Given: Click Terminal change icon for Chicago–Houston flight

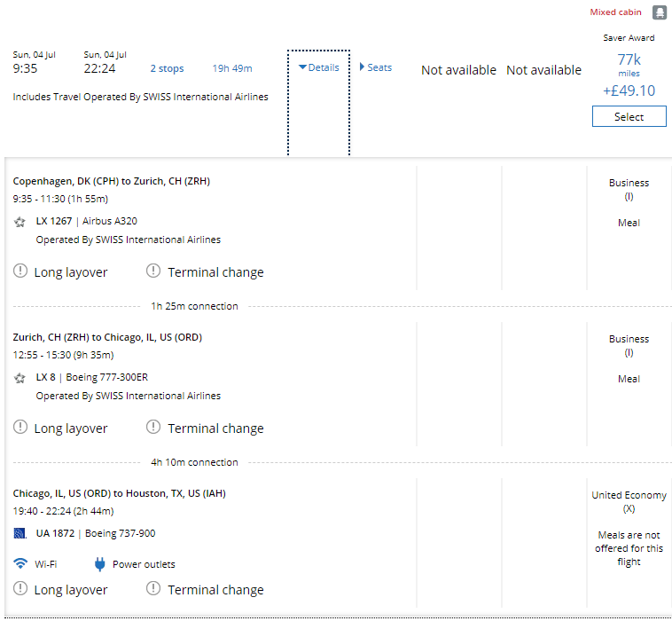Looking at the screenshot, I should tap(153, 589).
